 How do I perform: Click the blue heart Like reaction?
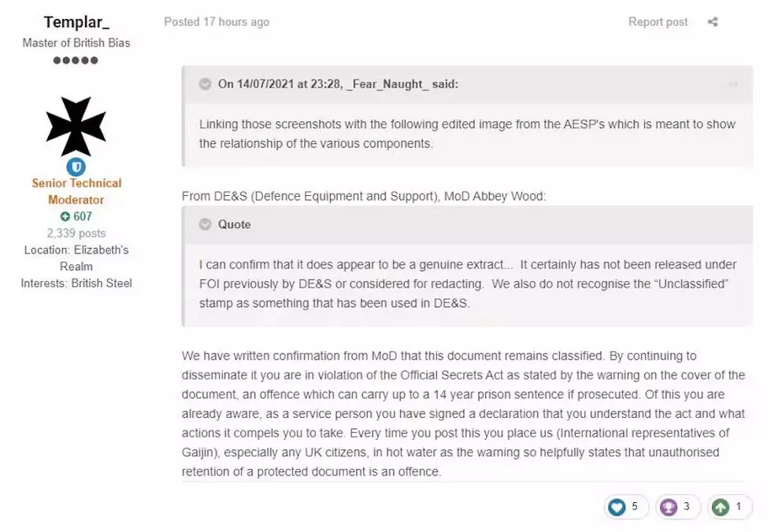tap(617, 507)
